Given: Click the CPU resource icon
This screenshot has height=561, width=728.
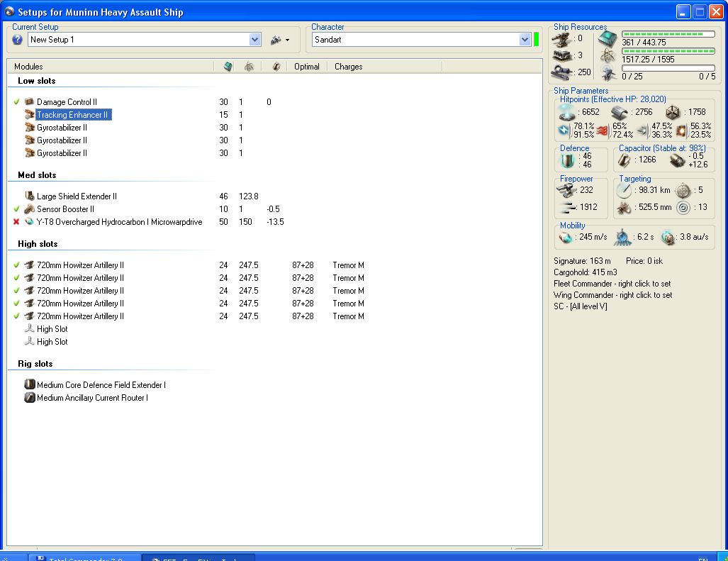Looking at the screenshot, I should point(607,39).
